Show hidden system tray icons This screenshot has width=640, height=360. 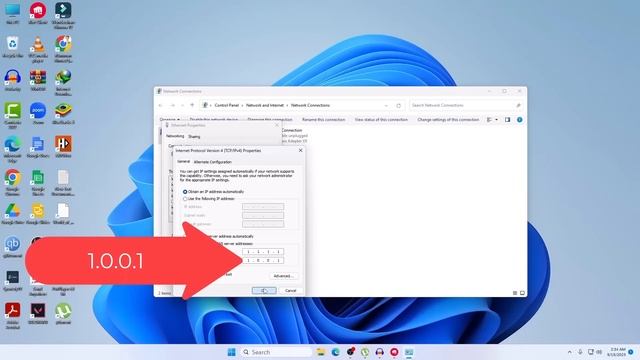tap(569, 352)
